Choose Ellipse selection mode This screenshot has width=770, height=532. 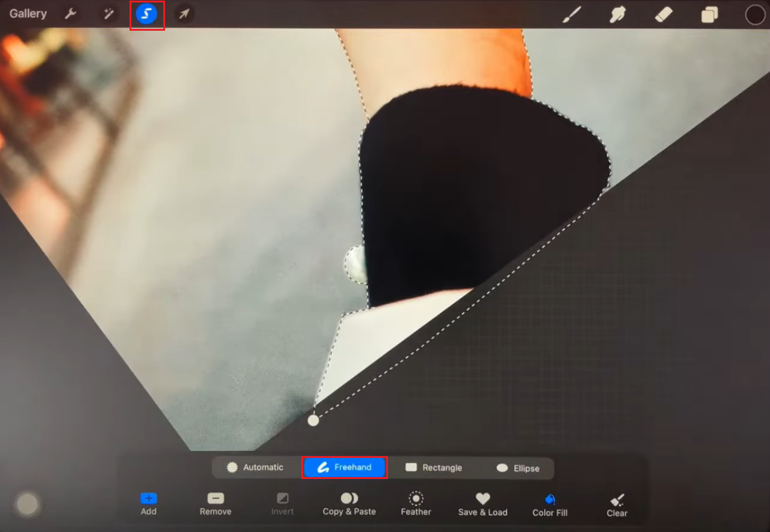pos(516,467)
